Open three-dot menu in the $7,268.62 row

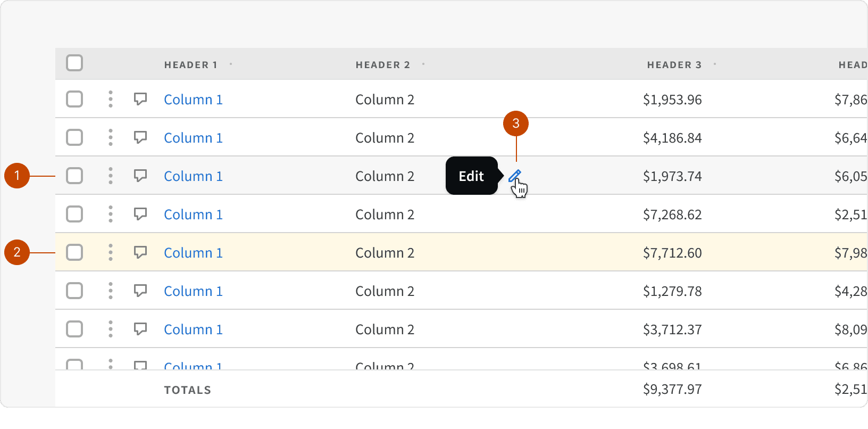tap(111, 214)
